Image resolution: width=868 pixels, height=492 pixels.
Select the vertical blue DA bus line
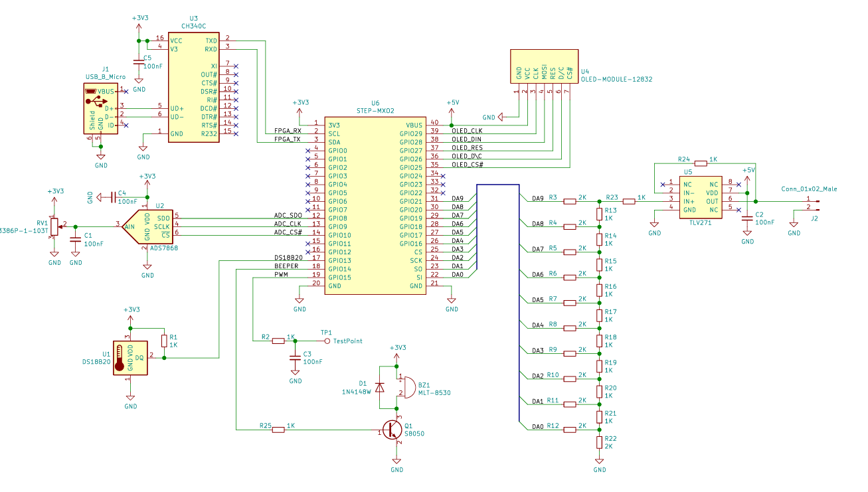(x=519, y=305)
